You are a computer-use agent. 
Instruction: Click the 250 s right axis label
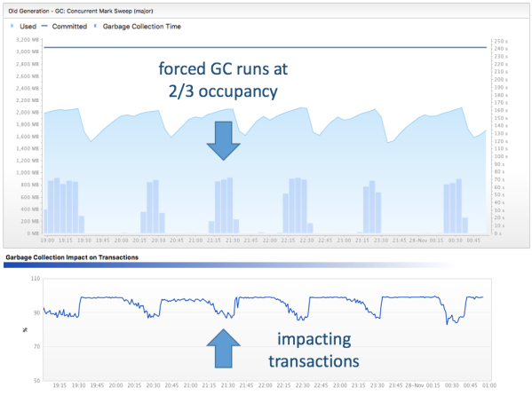pyautogui.click(x=501, y=41)
